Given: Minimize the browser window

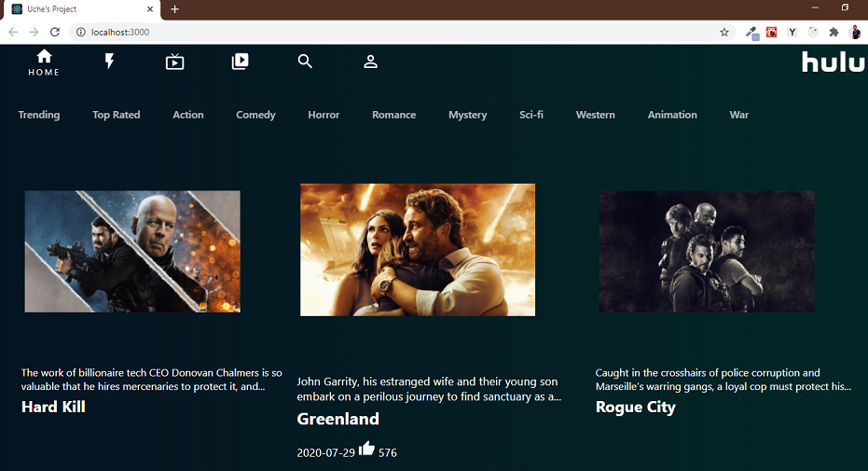Looking at the screenshot, I should click(815, 7).
